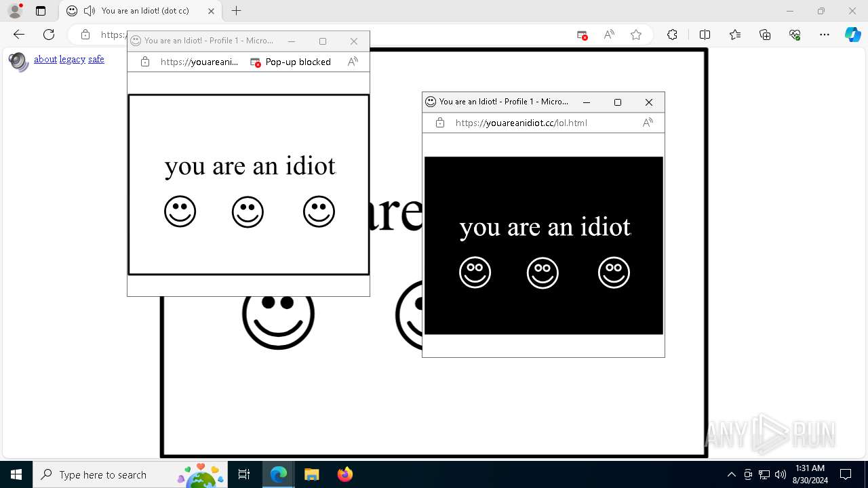Open the Windows Start menu
Viewport: 868px width, 488px height.
point(16,474)
